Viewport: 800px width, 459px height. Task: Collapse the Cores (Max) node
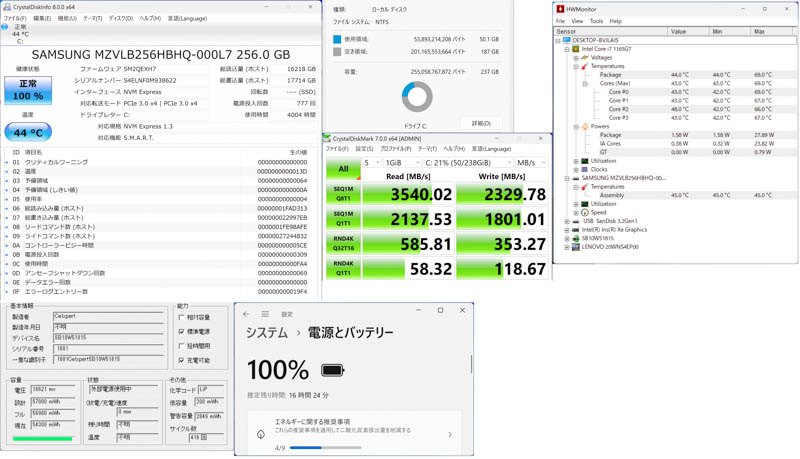(x=585, y=84)
